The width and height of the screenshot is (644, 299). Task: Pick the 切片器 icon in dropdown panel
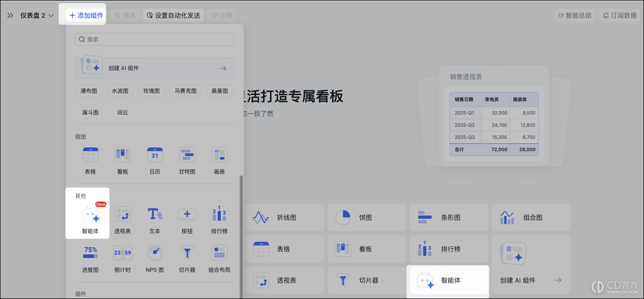(187, 253)
